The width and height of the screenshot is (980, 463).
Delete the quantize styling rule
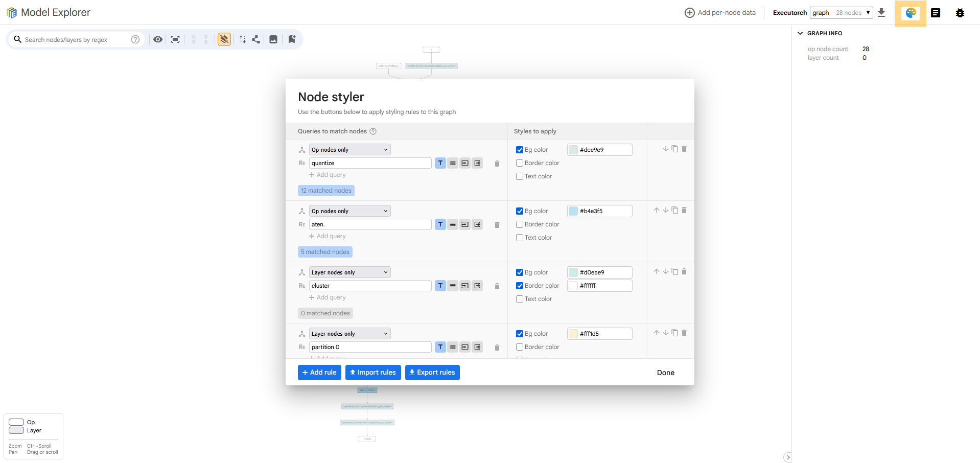(x=684, y=149)
